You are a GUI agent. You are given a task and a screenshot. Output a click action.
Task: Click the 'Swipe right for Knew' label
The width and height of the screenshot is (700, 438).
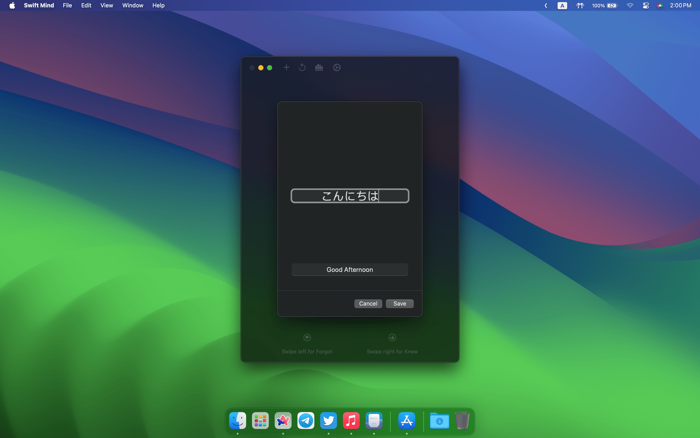tap(392, 352)
